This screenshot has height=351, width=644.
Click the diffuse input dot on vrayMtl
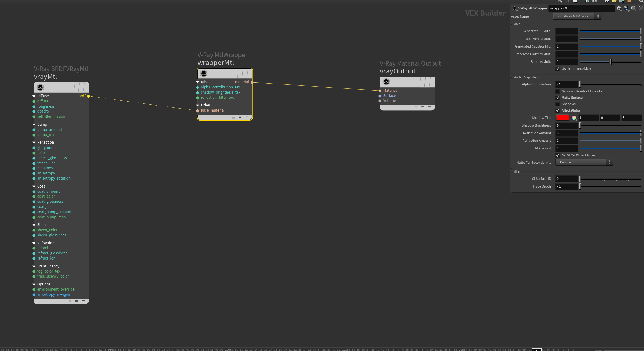34,101
